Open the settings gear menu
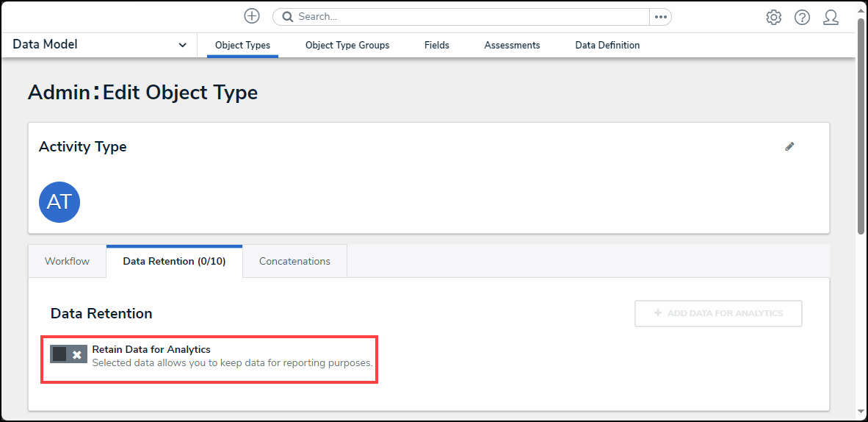Viewport: 868px width, 422px height. pyautogui.click(x=773, y=17)
